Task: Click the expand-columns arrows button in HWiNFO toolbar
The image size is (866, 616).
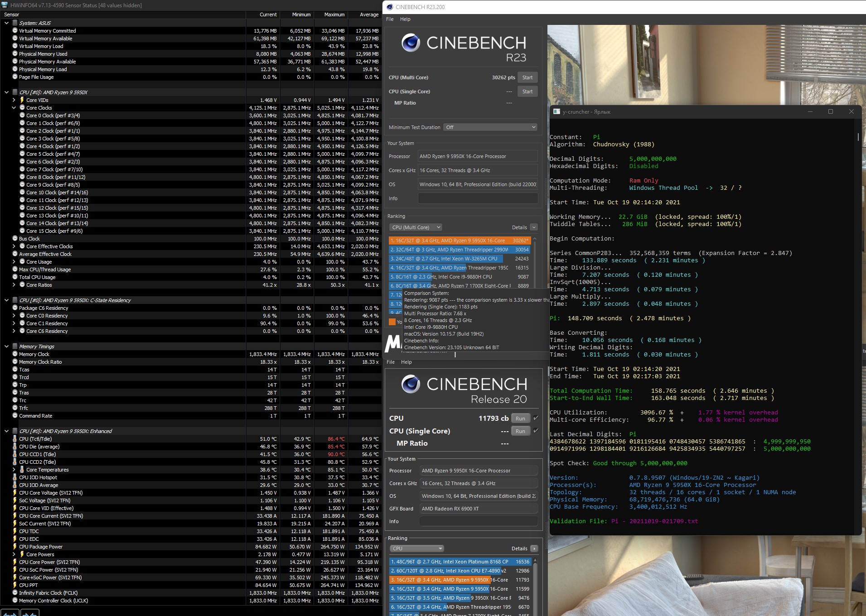Action: [x=10, y=613]
